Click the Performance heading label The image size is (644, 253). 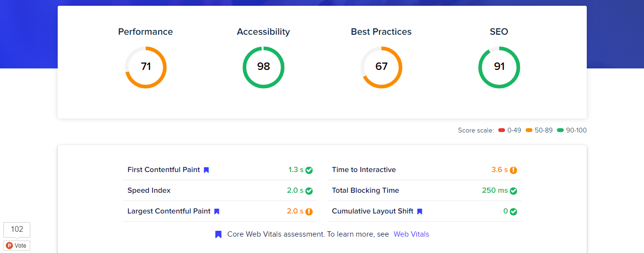[x=146, y=32]
